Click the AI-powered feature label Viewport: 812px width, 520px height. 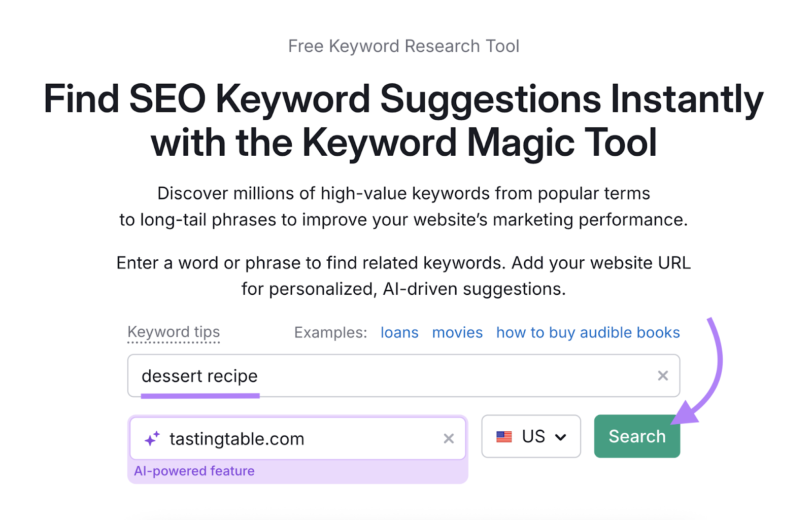click(194, 471)
